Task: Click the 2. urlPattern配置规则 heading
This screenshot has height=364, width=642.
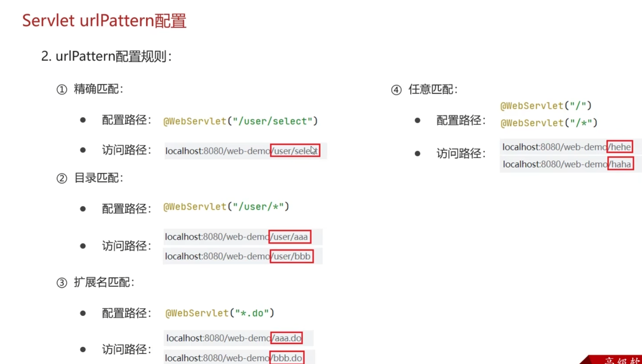Action: click(x=107, y=56)
